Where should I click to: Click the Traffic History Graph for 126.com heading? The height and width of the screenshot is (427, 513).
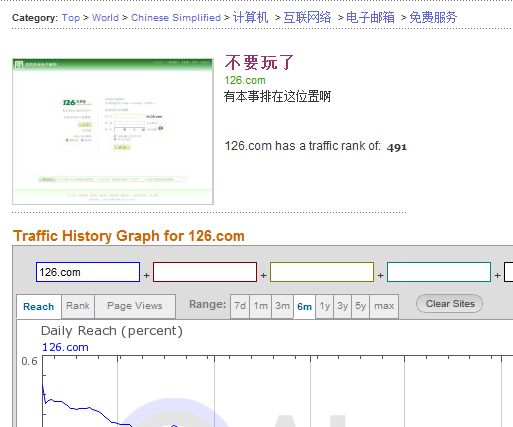[129, 236]
